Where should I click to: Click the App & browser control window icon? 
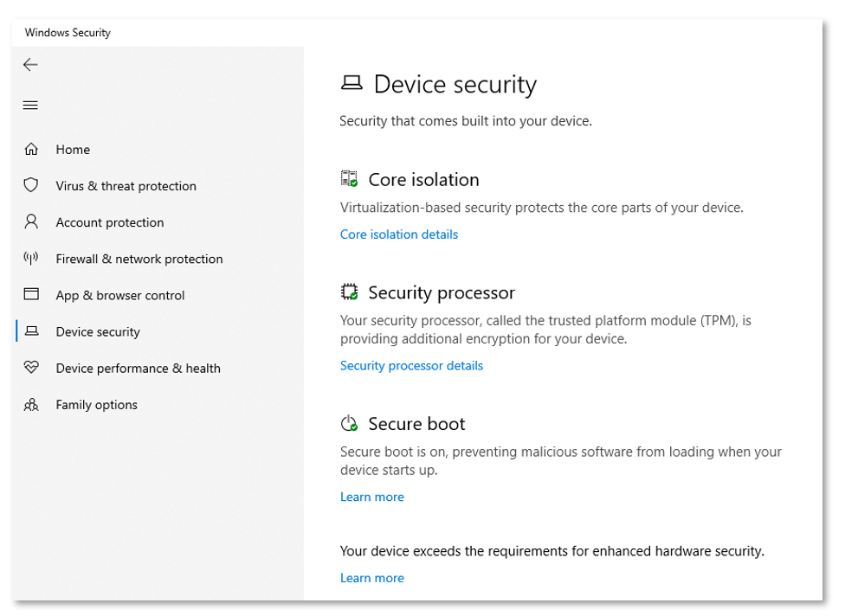coord(31,295)
